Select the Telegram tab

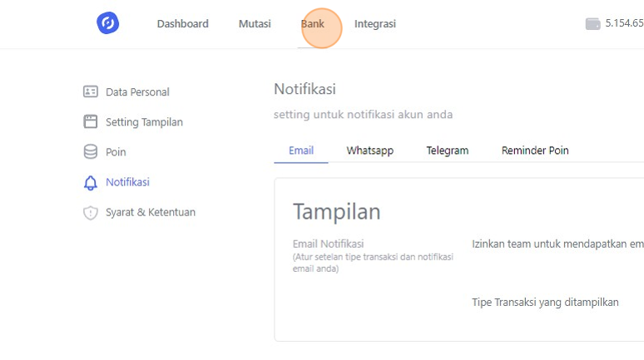pyautogui.click(x=448, y=150)
